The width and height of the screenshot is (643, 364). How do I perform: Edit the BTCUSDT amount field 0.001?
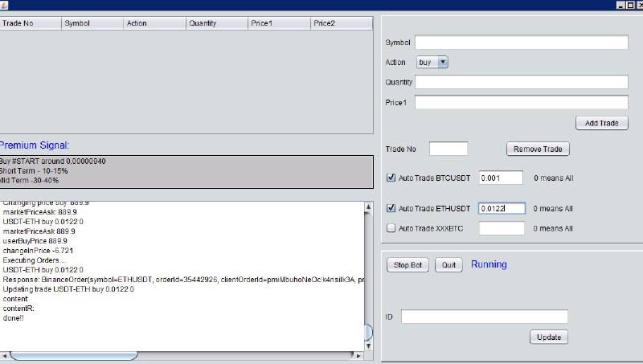501,178
